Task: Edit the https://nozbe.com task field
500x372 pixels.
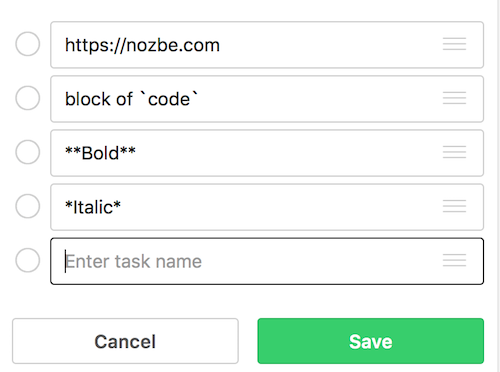Action: 267,45
